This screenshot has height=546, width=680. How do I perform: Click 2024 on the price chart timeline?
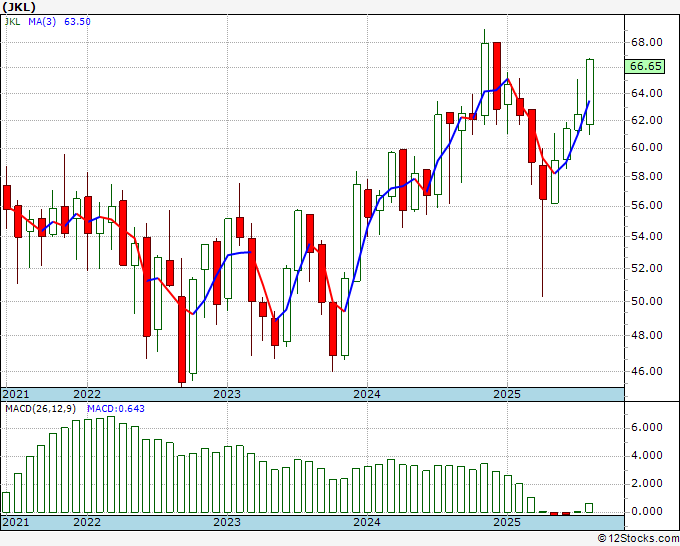coord(367,394)
